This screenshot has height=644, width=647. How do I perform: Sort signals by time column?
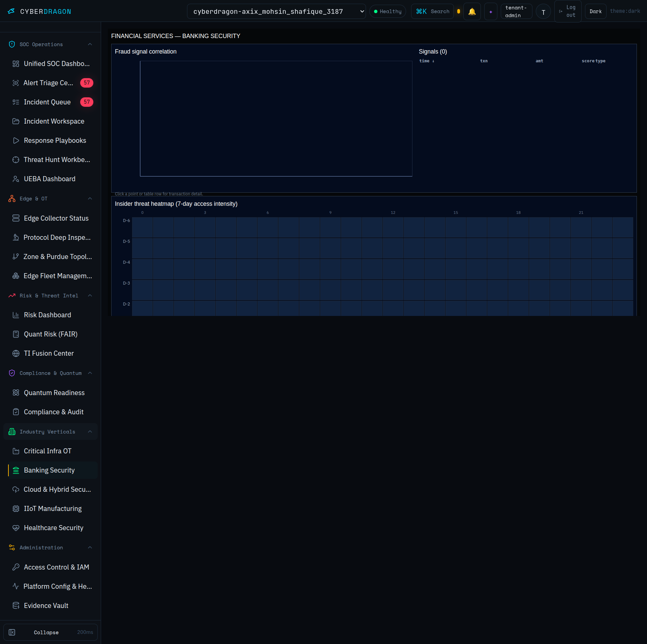coord(427,61)
